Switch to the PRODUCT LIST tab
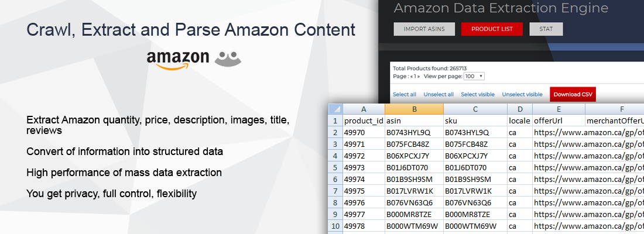This screenshot has height=234, width=644. pyautogui.click(x=492, y=29)
